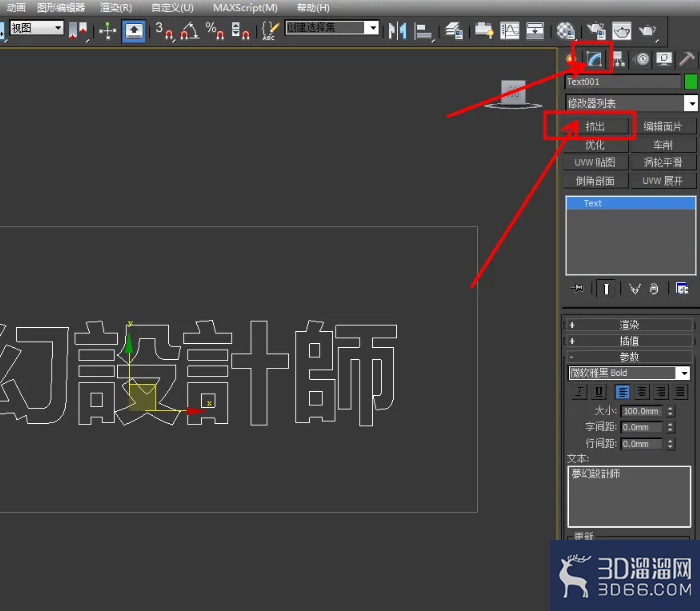
Task: Click the Align tool icon
Action: pyautogui.click(x=423, y=31)
